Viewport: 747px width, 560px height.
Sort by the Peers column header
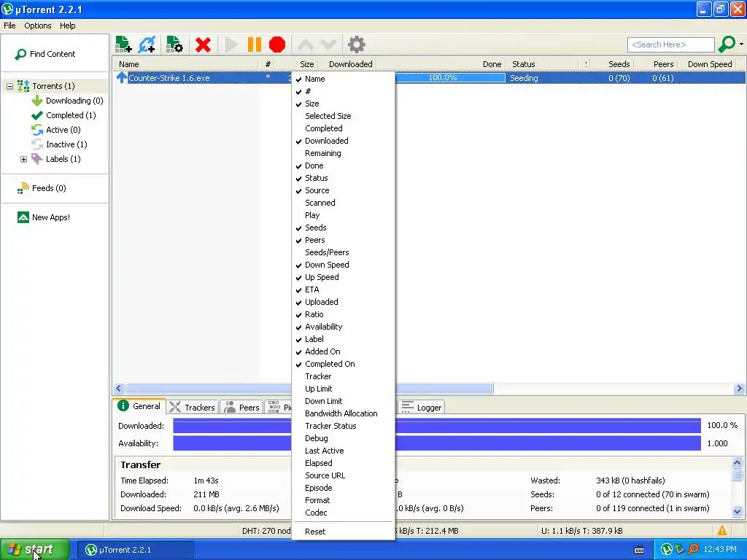coord(657,64)
